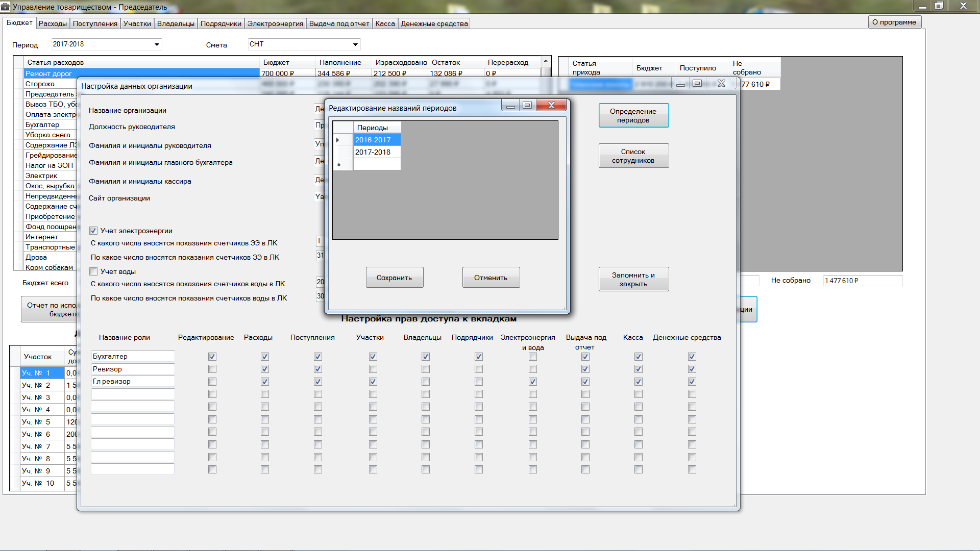Click the row selector arrow beside 2016-2017
Viewport: 980px width, 551px height.
(x=338, y=140)
